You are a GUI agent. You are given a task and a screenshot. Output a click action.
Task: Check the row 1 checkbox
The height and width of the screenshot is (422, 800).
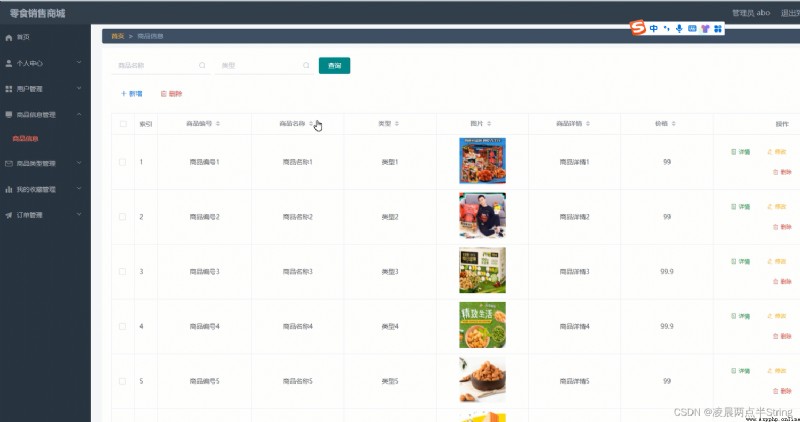[x=122, y=162]
